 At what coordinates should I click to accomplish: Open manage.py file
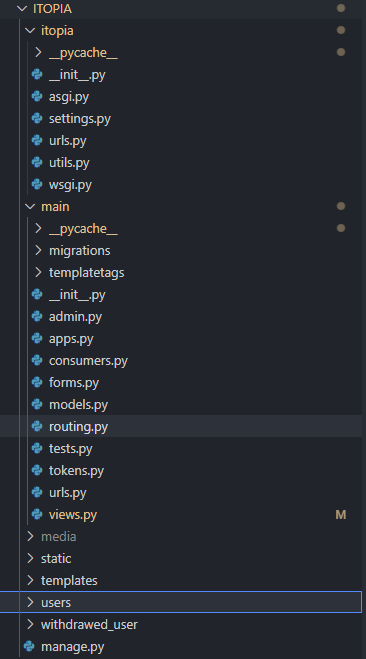point(72,647)
